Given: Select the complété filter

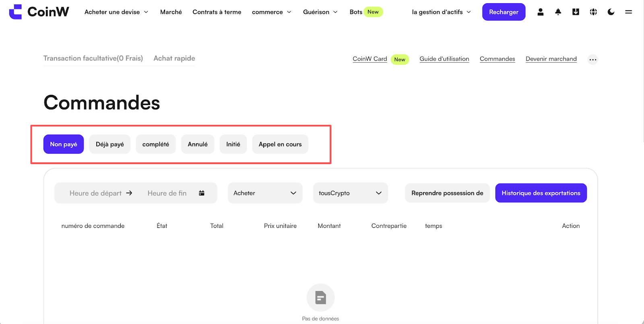Looking at the screenshot, I should [x=156, y=144].
